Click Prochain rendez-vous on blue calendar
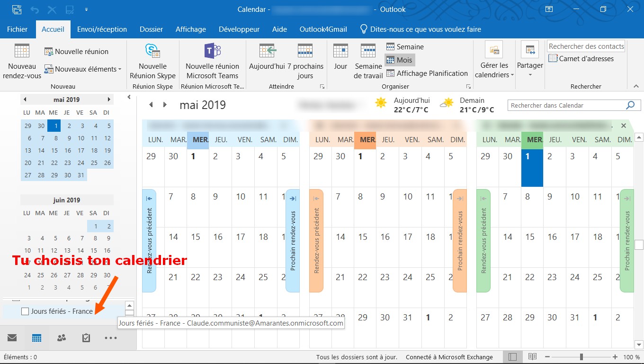Viewport: 644px width, 364px height. click(x=293, y=241)
